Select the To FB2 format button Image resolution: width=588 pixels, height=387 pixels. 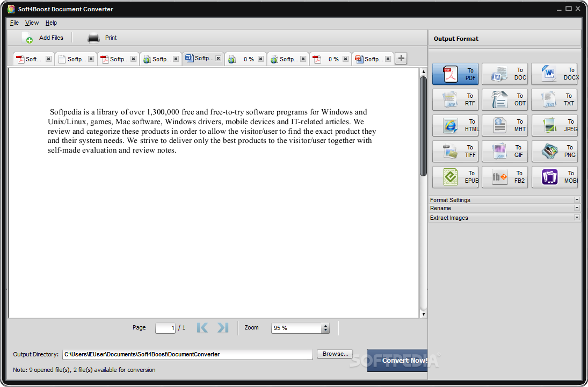[x=505, y=177]
